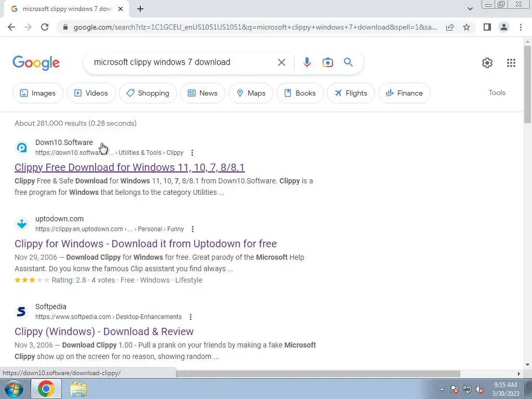The image size is (532, 399).
Task: Click the horizontal scrollbar thumb
Action: tap(318, 374)
